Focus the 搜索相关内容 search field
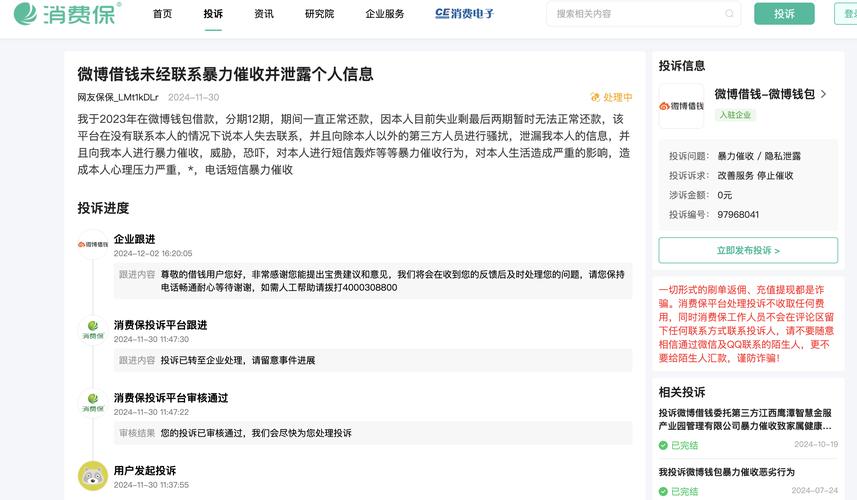Image resolution: width=857 pixels, height=500 pixels. [643, 14]
